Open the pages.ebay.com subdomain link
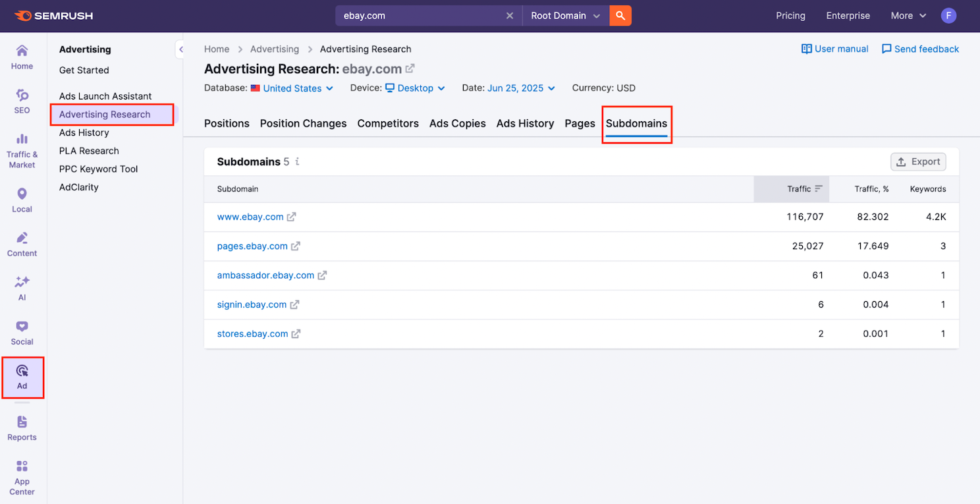Screen dimensions: 980x504 (x=252, y=246)
